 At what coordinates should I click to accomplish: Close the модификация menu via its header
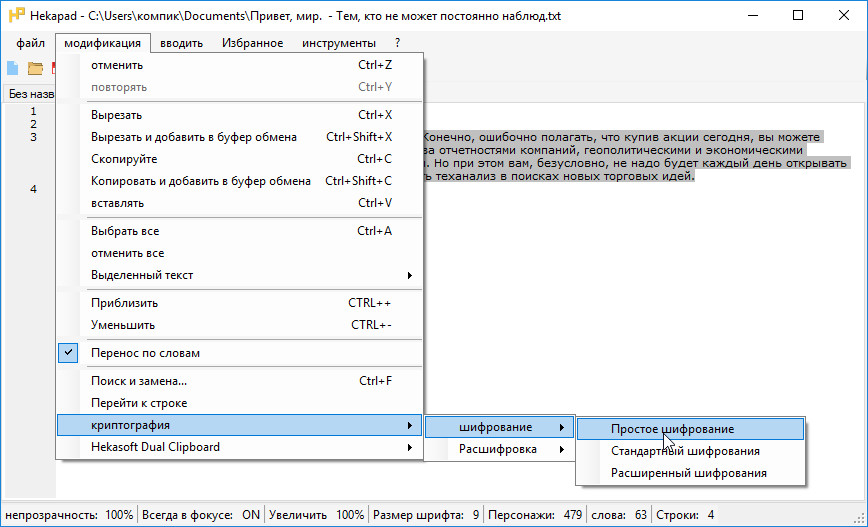click(x=102, y=43)
